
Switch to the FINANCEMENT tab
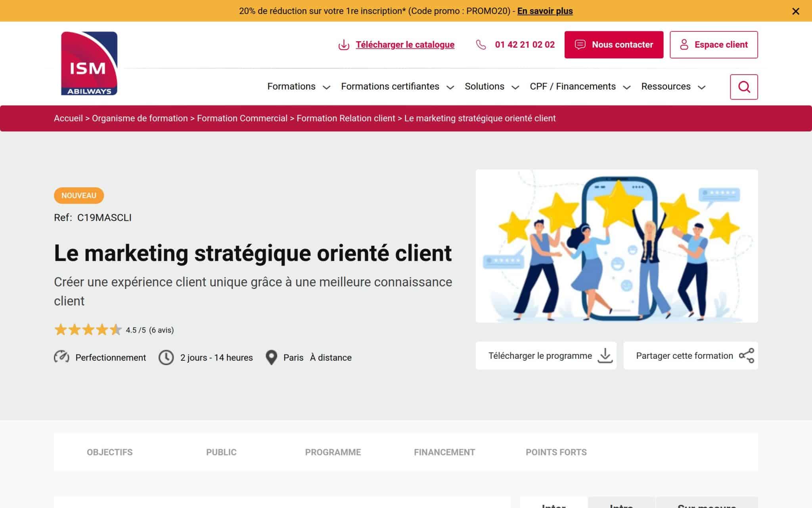tap(444, 452)
